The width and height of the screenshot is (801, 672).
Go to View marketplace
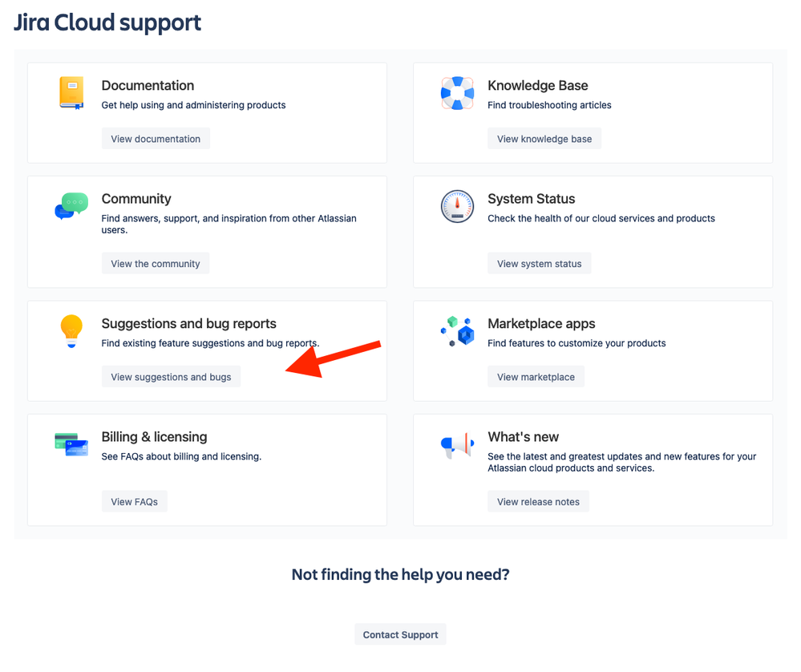click(536, 377)
